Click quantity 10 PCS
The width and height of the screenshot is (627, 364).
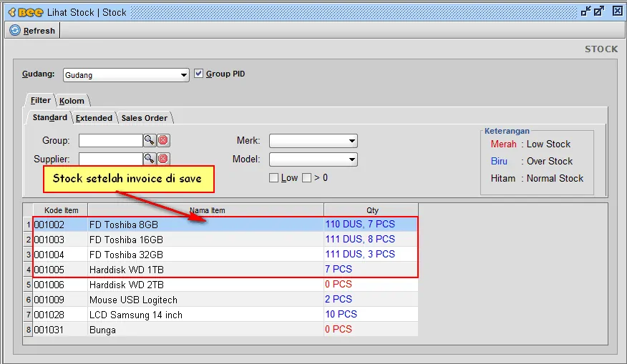[341, 314]
